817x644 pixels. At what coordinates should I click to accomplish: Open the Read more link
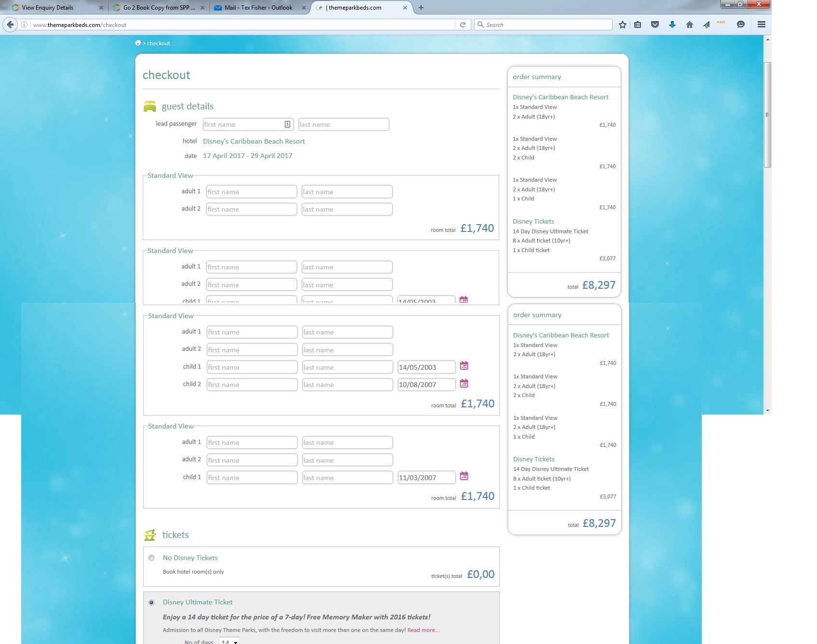(423, 630)
